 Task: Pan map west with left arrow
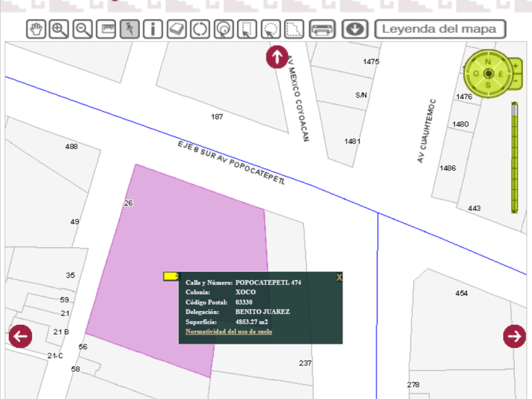click(20, 336)
